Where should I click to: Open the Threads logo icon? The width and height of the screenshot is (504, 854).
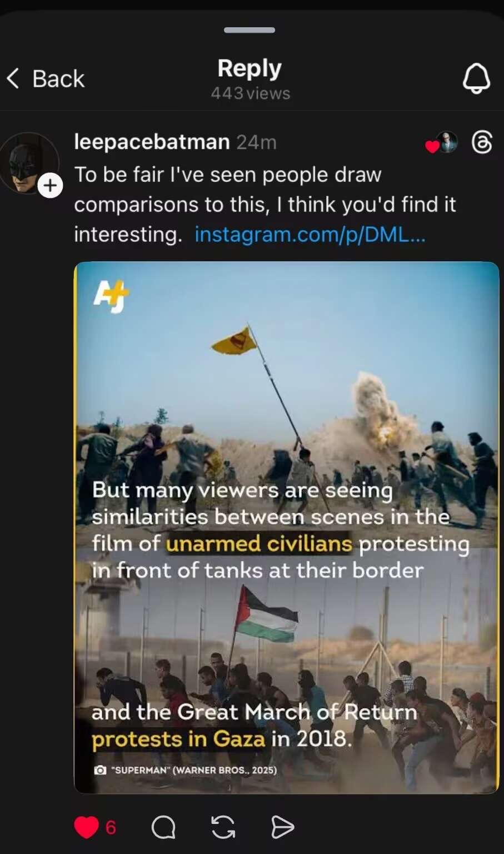[x=482, y=142]
